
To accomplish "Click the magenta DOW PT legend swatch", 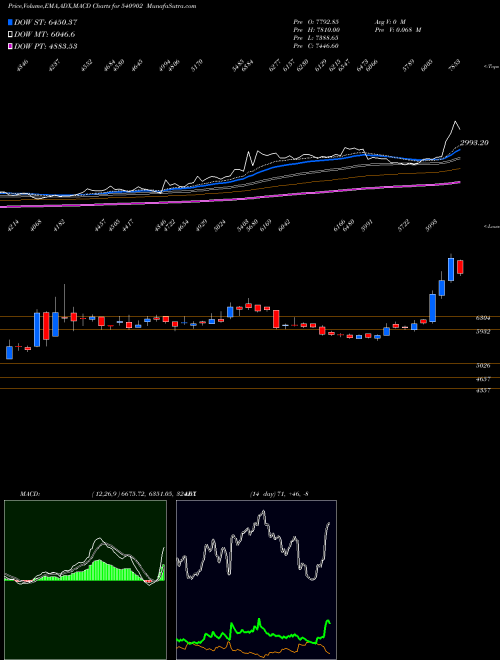I will pyautogui.click(x=11, y=46).
